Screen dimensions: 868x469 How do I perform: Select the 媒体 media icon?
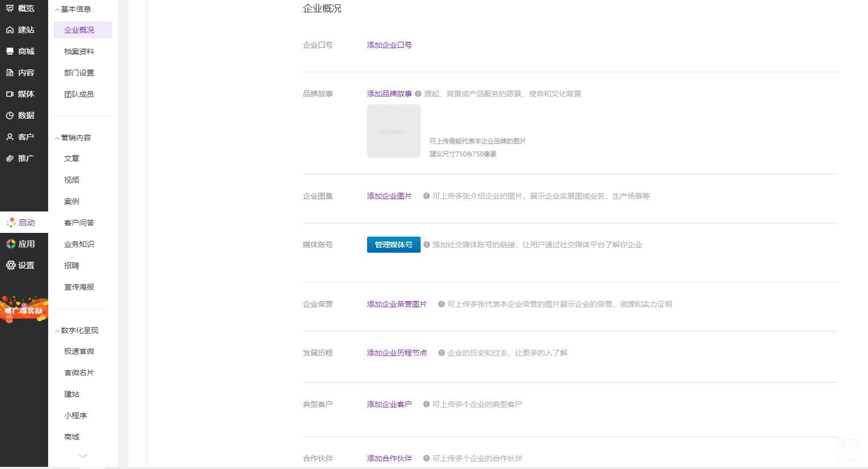10,94
